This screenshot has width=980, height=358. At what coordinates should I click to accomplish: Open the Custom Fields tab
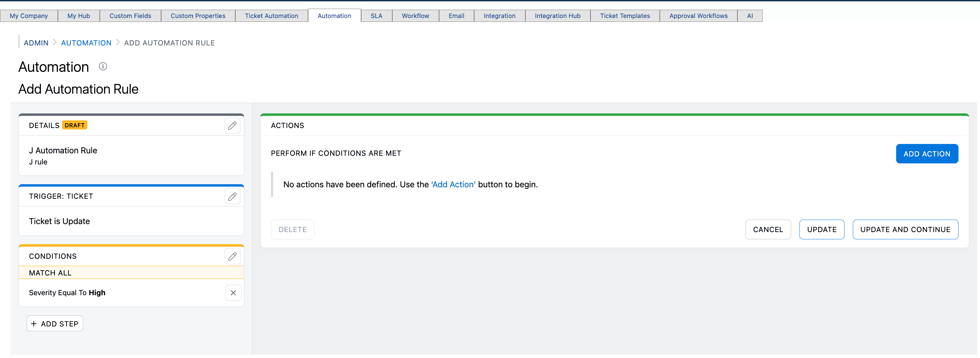click(x=130, y=16)
